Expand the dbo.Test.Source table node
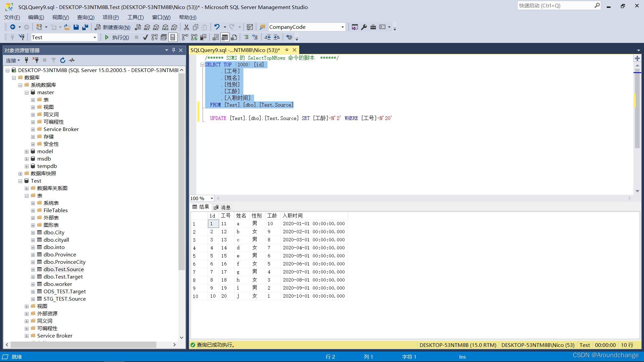Image resolution: width=644 pixels, height=362 pixels. [33, 269]
